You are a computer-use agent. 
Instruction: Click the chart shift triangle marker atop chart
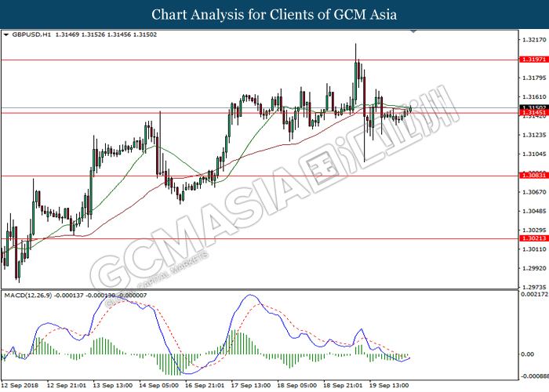[413, 31]
